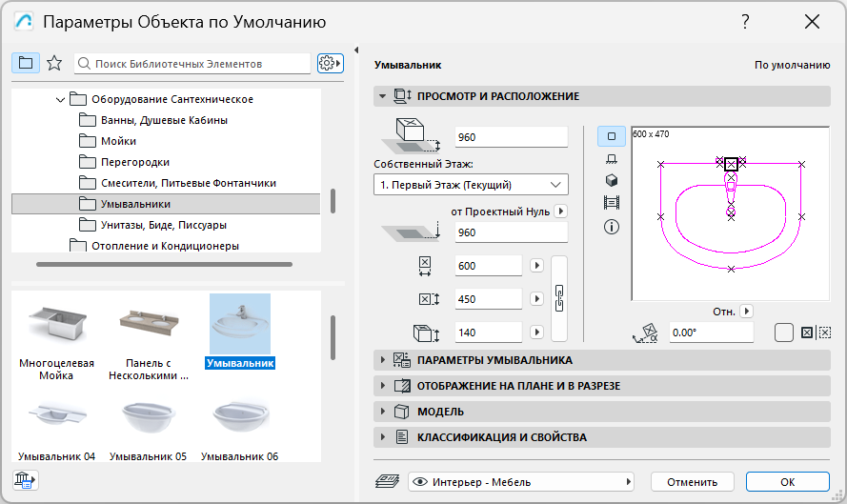Open the Перегородки folder
Screen dimensions: 847x504
pos(135,162)
